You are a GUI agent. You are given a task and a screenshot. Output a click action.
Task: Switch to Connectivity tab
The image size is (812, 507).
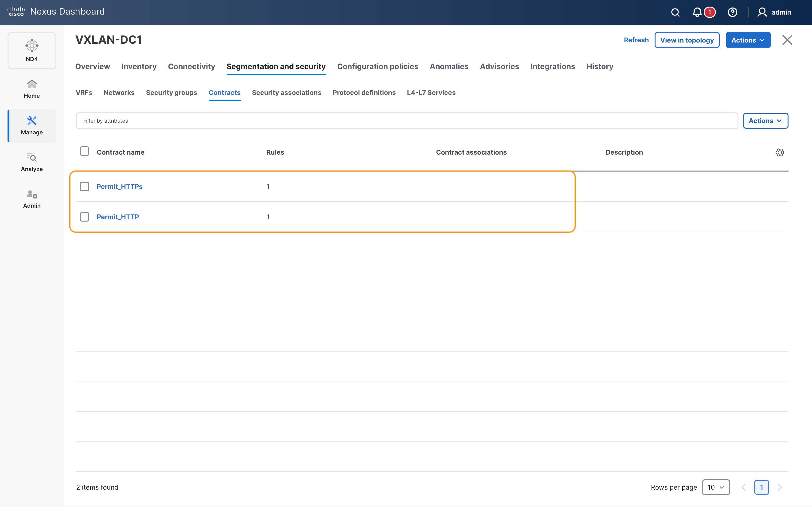point(191,66)
